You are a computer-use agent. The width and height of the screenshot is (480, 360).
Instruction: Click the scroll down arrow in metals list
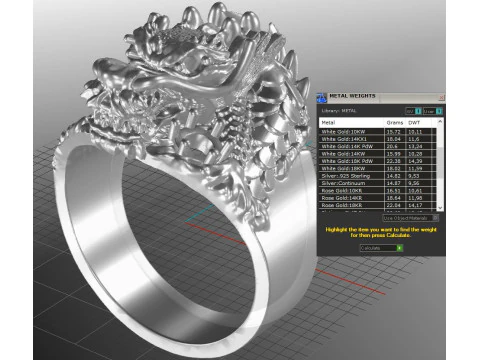440,208
